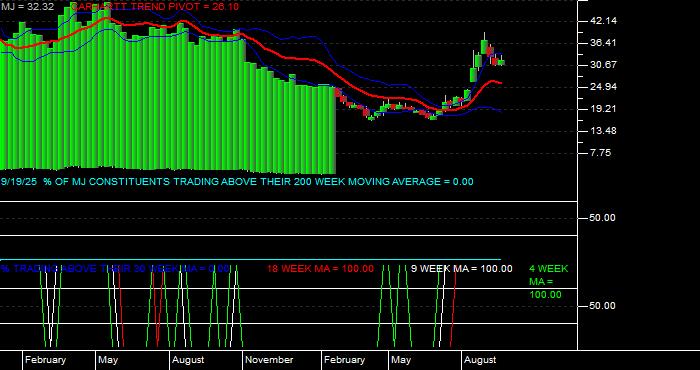Click the last August date marker

[480, 360]
